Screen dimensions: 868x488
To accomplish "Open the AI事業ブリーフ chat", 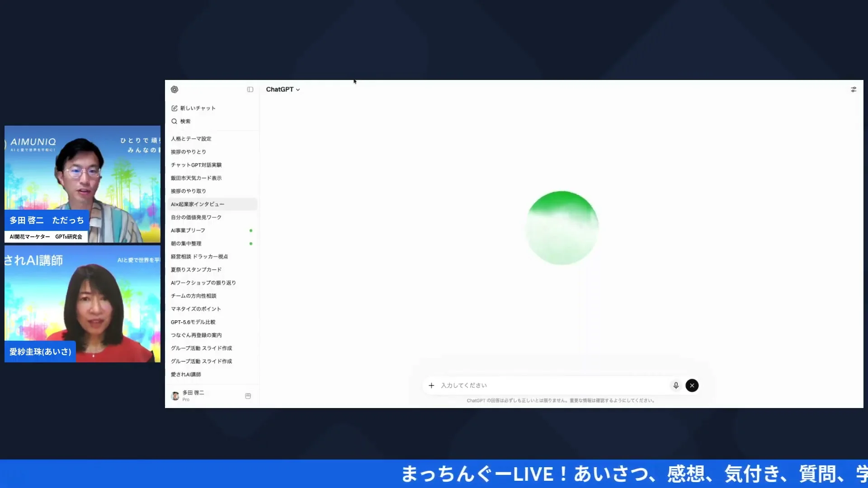I will tap(212, 230).
